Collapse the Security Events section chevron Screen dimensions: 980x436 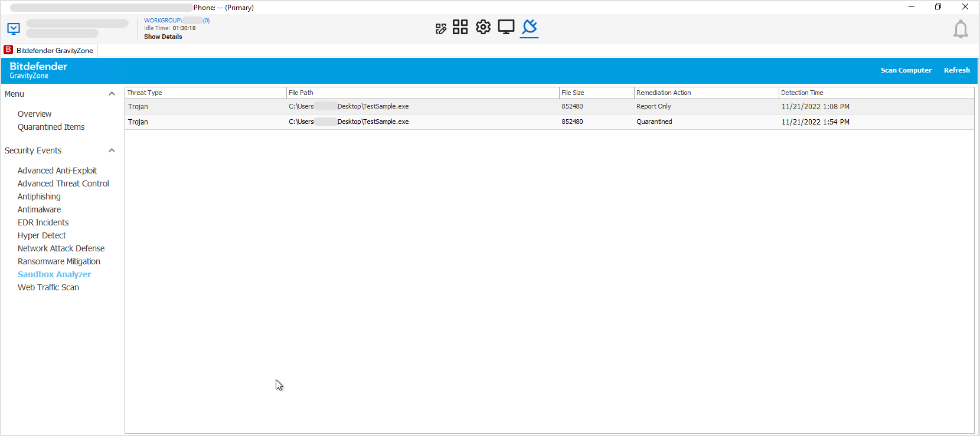(x=112, y=150)
